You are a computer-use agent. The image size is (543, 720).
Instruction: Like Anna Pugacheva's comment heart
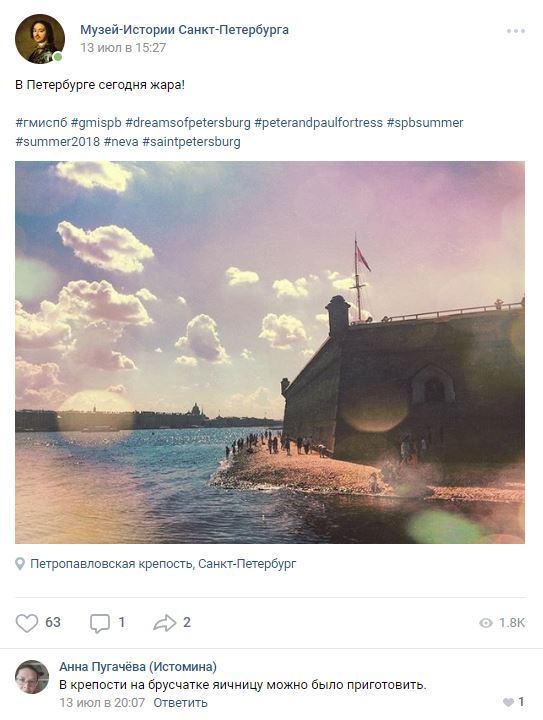pos(508,702)
